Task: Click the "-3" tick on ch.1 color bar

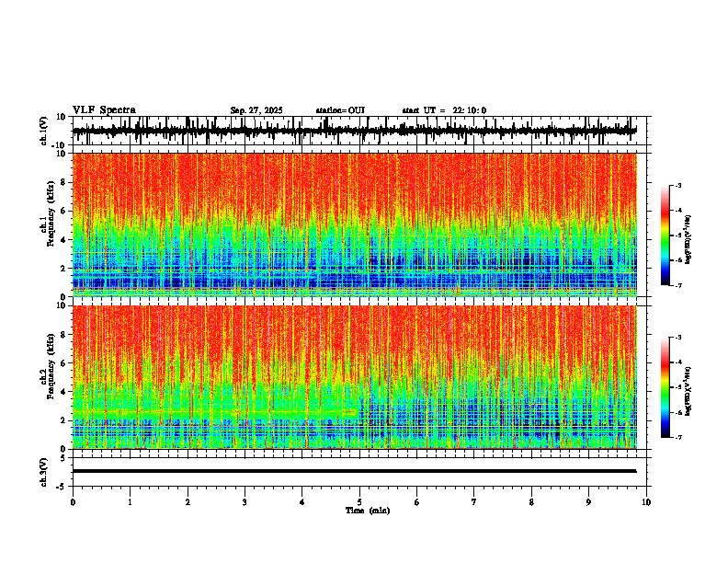Action: [x=678, y=185]
